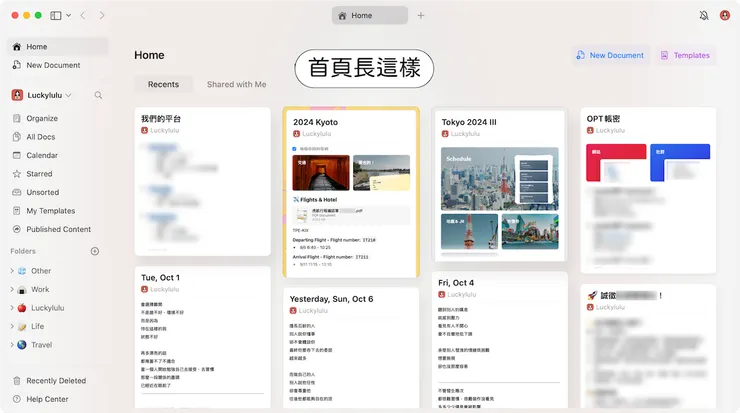This screenshot has width=740, height=413.
Task: Select the Home tab at top
Action: click(x=370, y=16)
